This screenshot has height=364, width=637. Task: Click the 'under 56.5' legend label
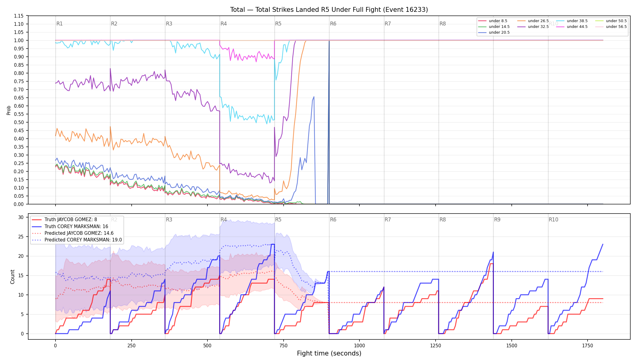(616, 27)
